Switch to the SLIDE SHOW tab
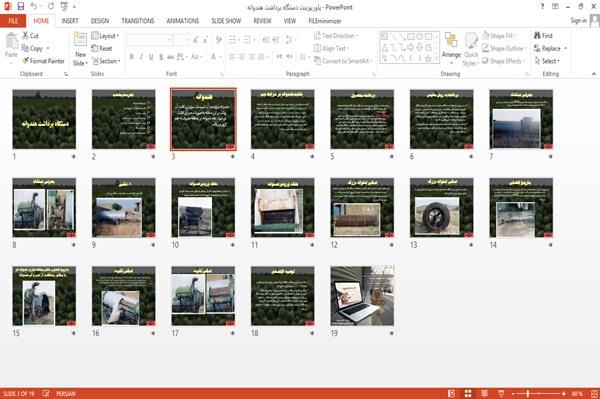 click(x=226, y=21)
